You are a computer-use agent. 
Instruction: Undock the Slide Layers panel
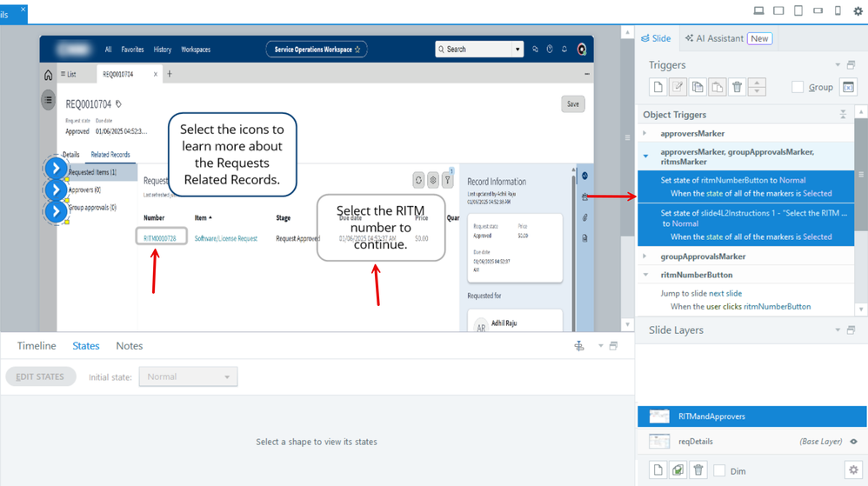tap(851, 330)
